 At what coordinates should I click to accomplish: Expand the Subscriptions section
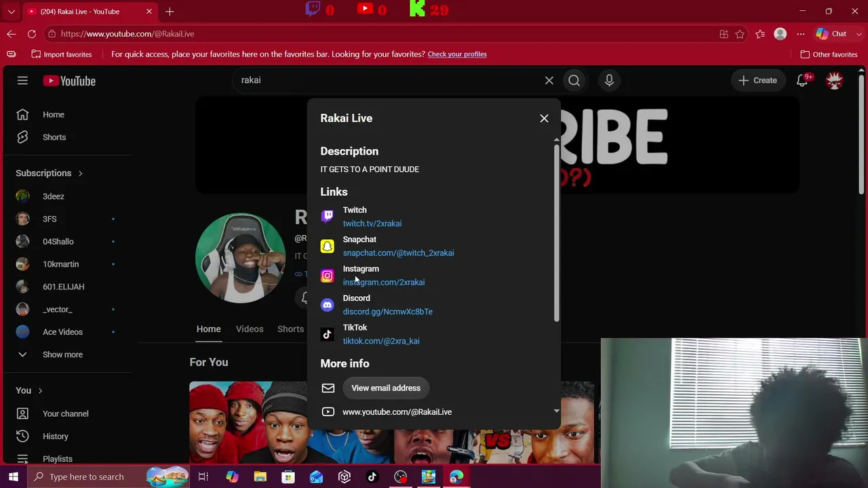tap(50, 173)
